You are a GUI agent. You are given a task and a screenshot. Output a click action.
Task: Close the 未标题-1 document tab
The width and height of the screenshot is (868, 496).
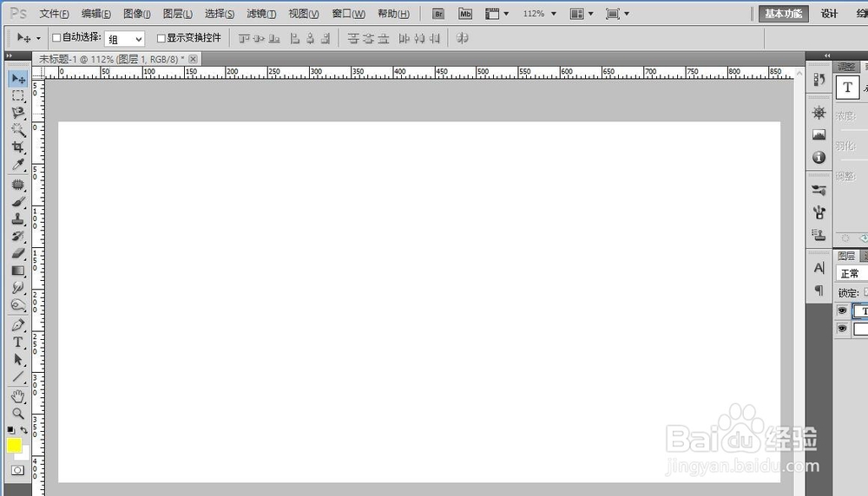point(193,59)
